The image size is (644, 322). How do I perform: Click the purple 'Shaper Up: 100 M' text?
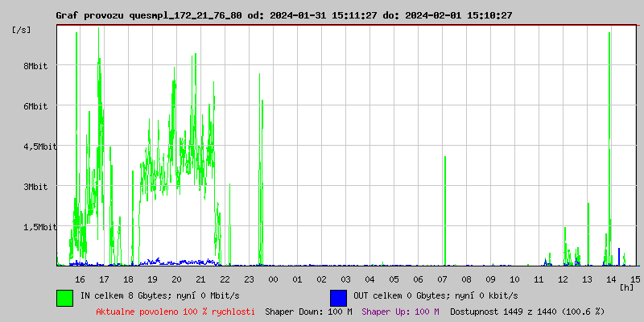(400, 311)
